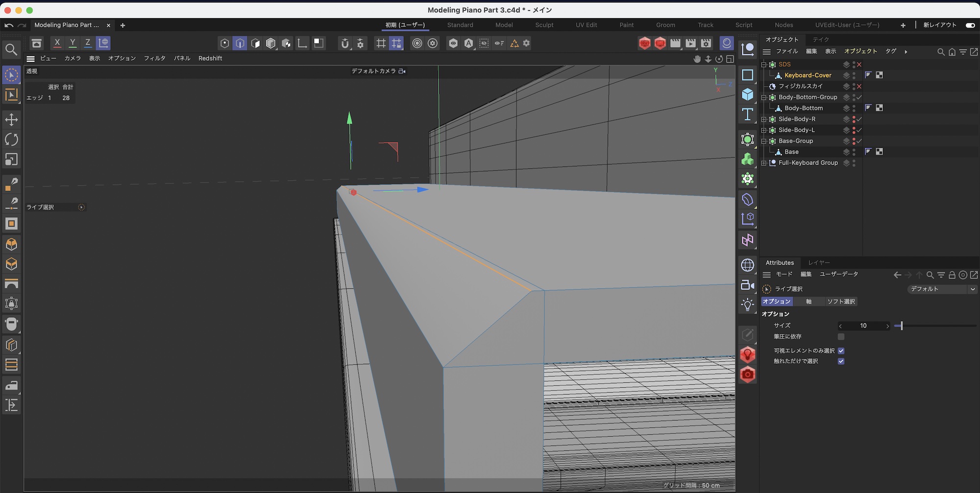Select the Rotate tool in left toolbar
Screen dimensions: 980x493
pyautogui.click(x=11, y=140)
